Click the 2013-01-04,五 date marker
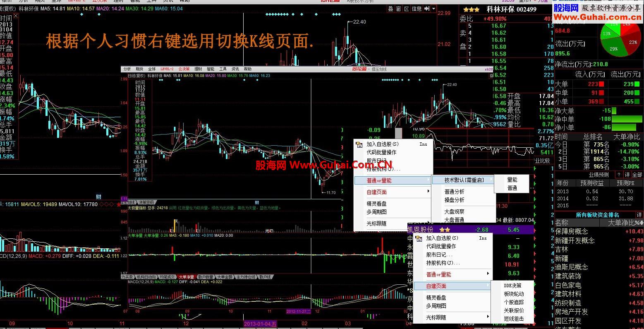The image size is (644, 329). coord(260,324)
